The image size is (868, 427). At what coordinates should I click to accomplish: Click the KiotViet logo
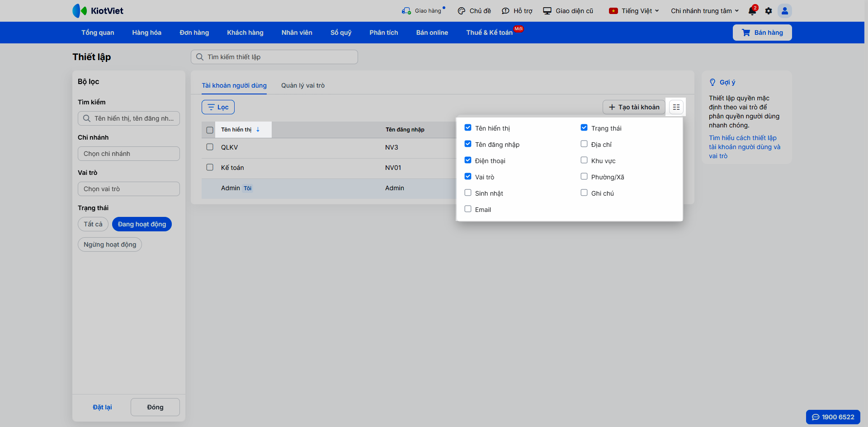point(98,11)
